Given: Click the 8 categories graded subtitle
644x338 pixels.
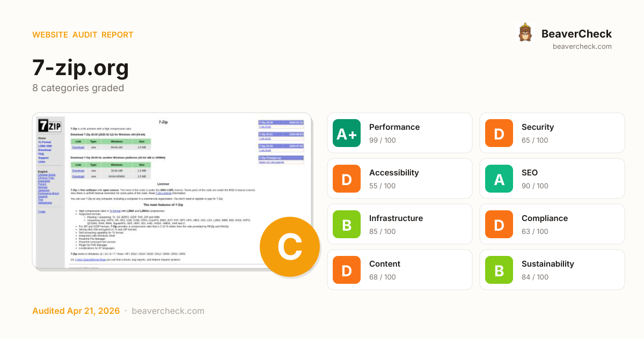Looking at the screenshot, I should 78,88.
